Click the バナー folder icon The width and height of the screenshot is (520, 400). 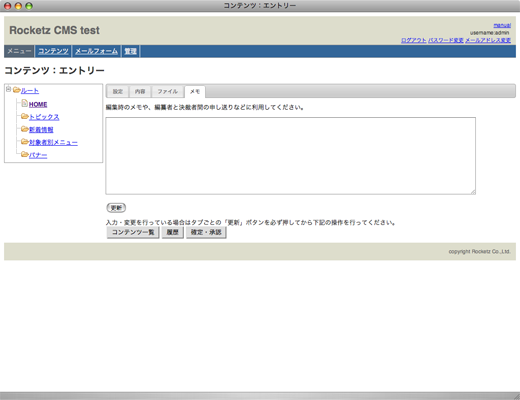tap(25, 154)
